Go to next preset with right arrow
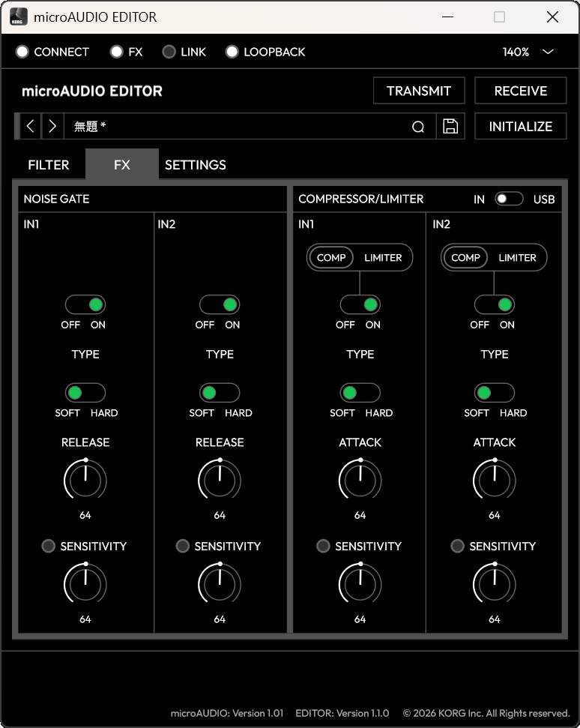This screenshot has height=728, width=580. (52, 126)
